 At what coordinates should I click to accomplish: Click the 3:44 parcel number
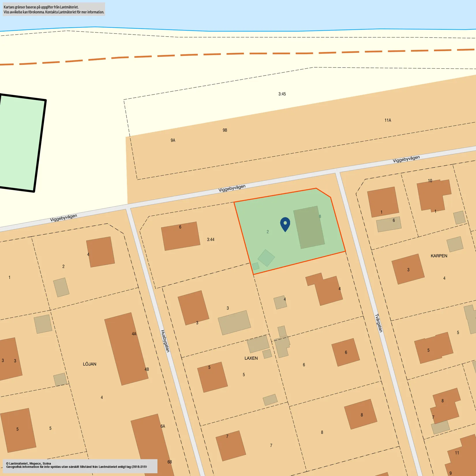(211, 239)
